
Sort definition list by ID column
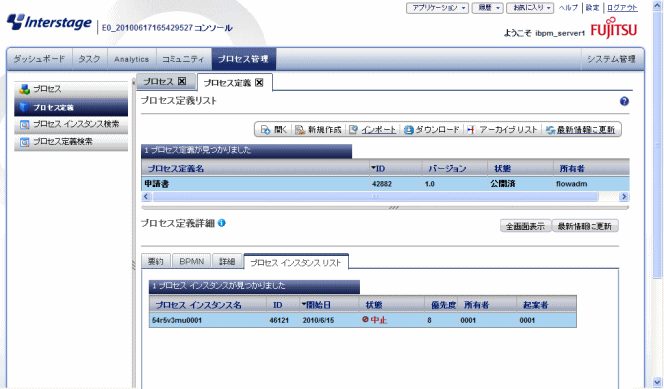click(x=396, y=168)
